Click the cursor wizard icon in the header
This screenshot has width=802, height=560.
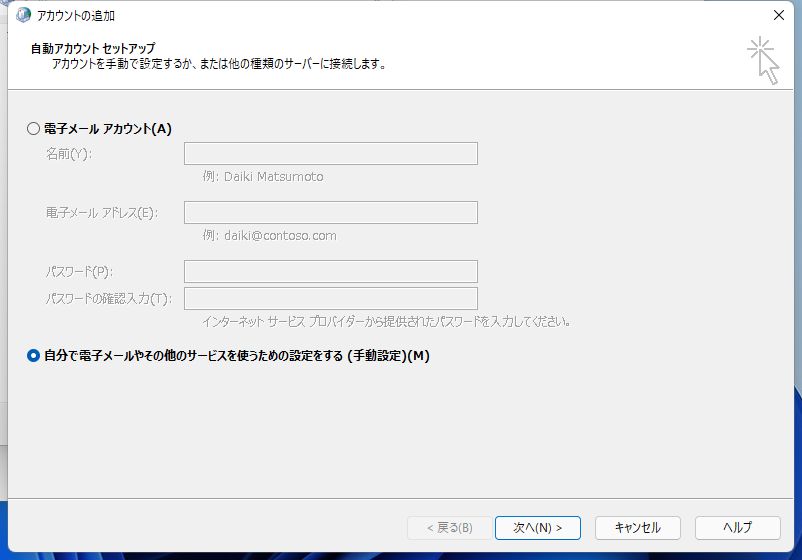[764, 60]
